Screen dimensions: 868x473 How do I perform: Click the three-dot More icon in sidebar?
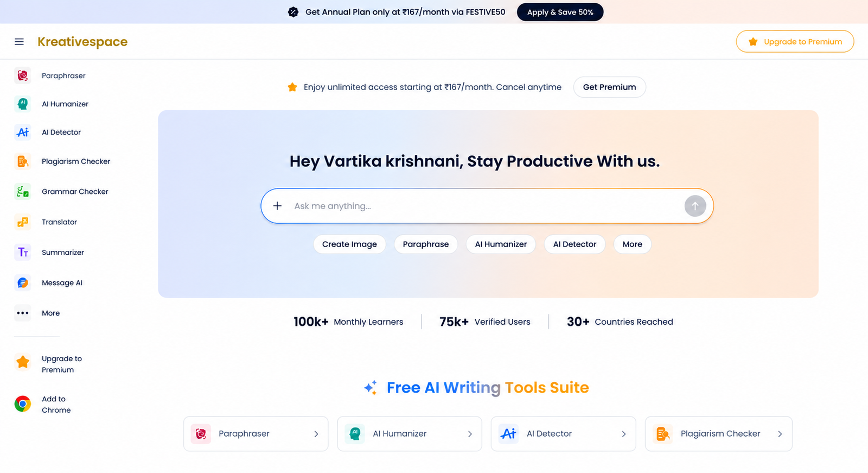(23, 313)
